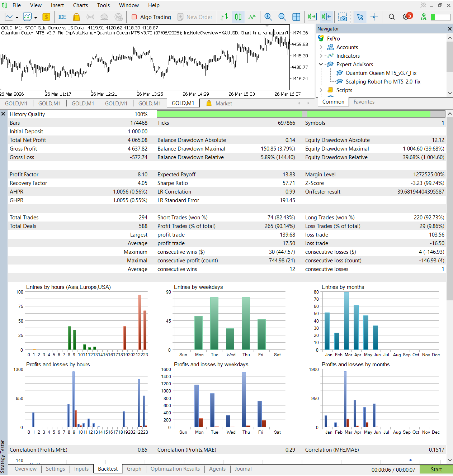Expand the Accounts tree node
Image resolution: width=453 pixels, height=476 pixels.
[x=321, y=47]
